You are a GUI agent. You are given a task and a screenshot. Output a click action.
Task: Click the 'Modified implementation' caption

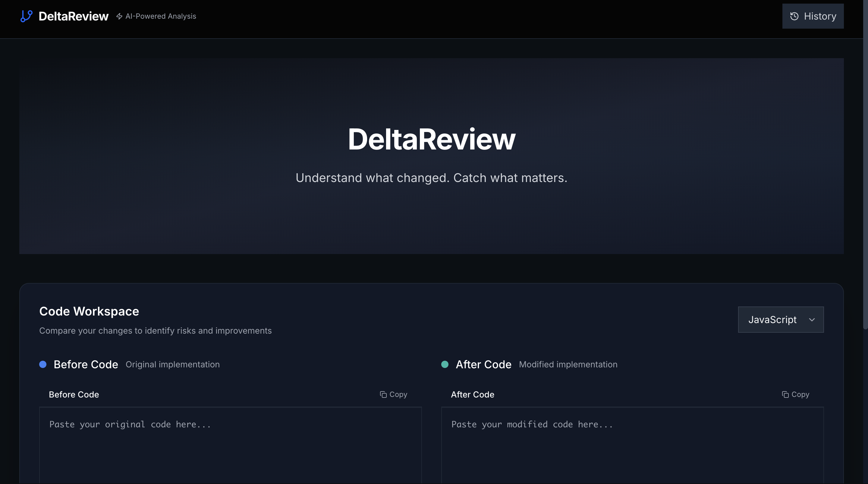pos(568,364)
